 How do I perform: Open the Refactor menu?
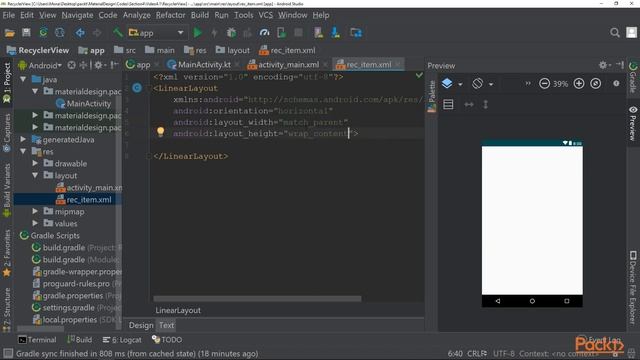tap(170, 15)
